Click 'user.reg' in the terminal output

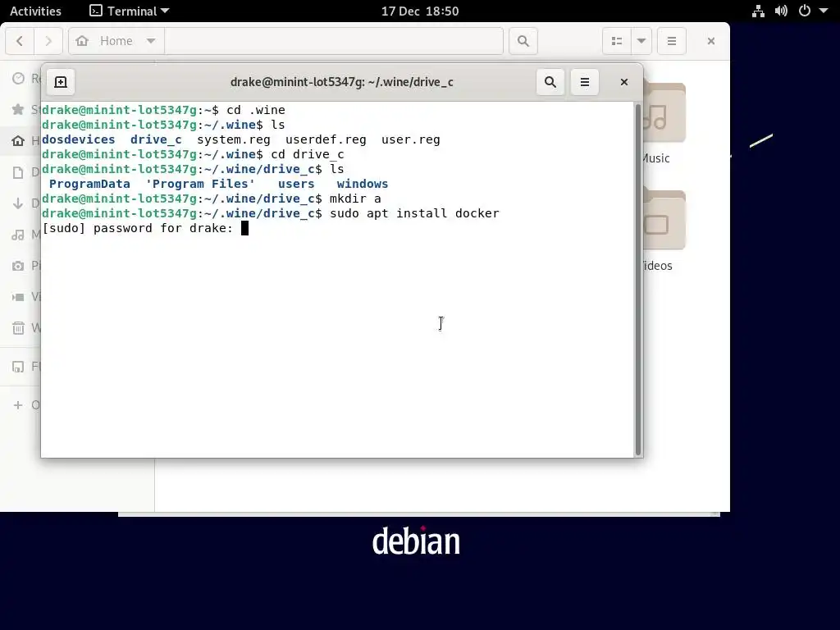(410, 139)
